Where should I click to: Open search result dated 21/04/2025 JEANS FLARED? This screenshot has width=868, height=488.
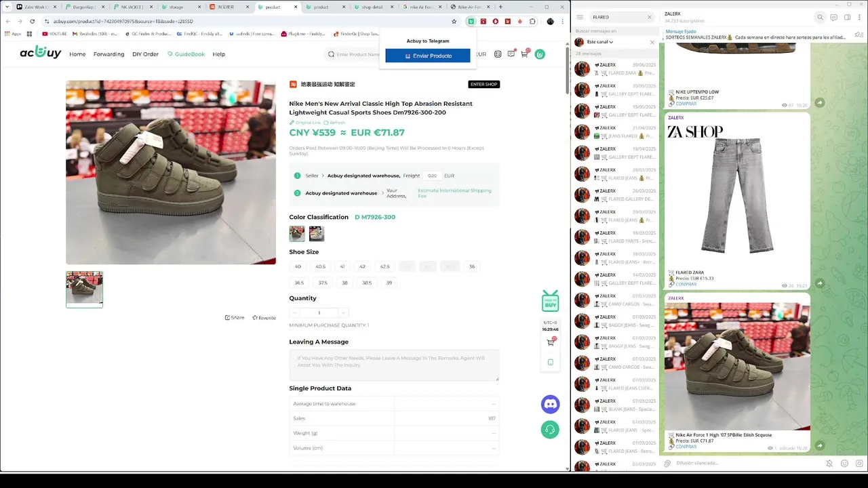tap(615, 131)
